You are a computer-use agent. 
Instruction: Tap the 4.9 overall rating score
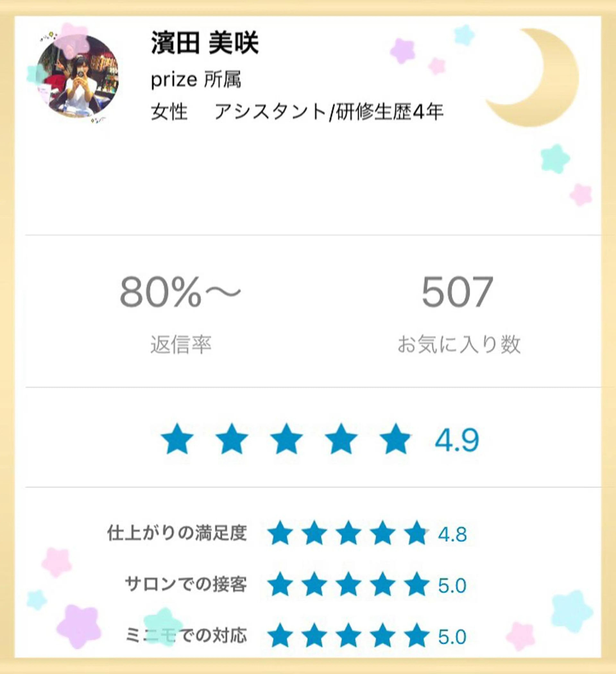point(457,440)
